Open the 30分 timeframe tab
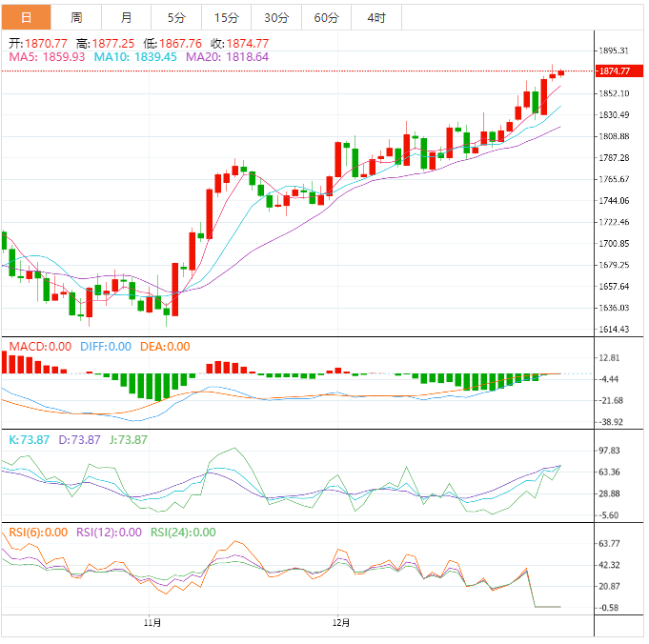Image resolution: width=649 pixels, height=644 pixels. click(276, 17)
